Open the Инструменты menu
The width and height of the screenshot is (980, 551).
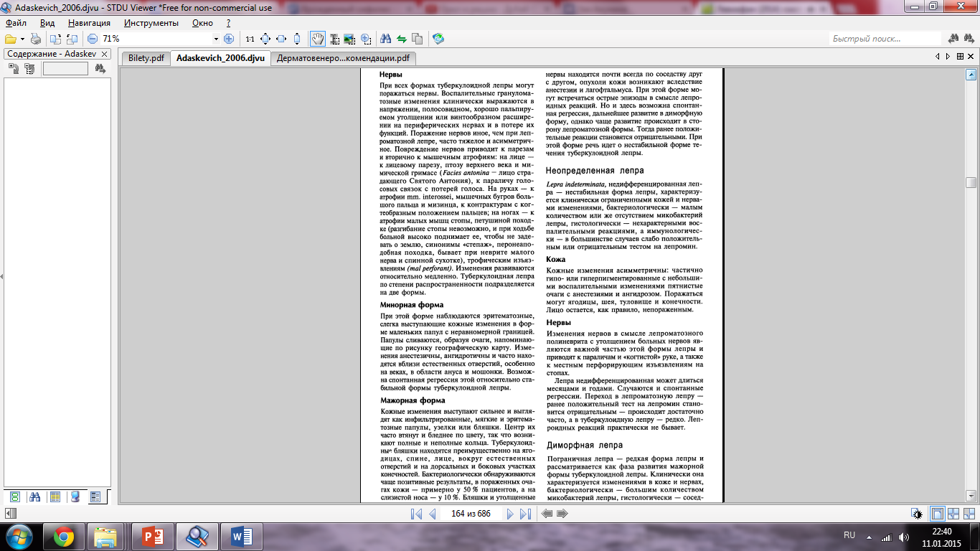[x=151, y=23]
